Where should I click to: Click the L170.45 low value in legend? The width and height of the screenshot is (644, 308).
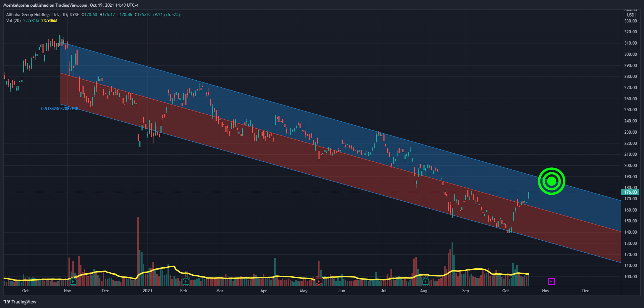tap(125, 15)
